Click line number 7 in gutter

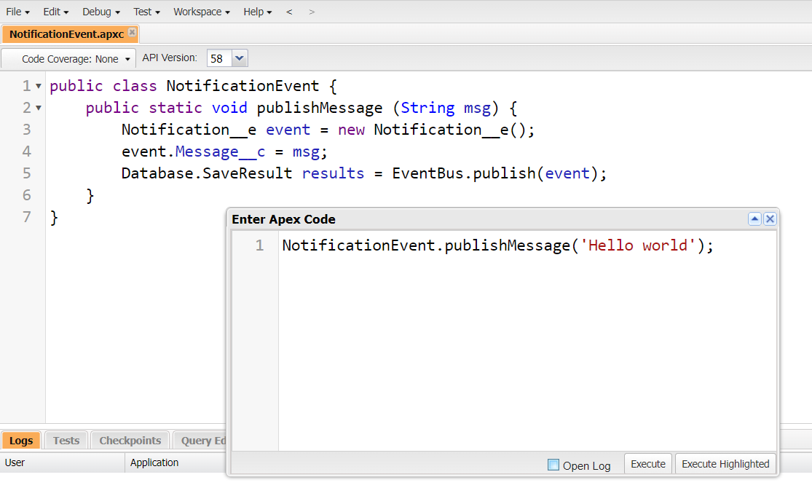[x=26, y=216]
